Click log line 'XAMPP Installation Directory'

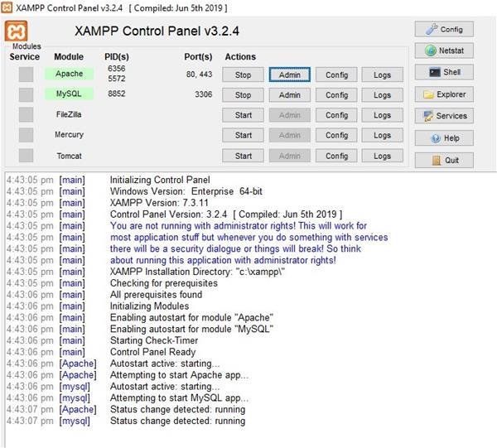tap(197, 272)
